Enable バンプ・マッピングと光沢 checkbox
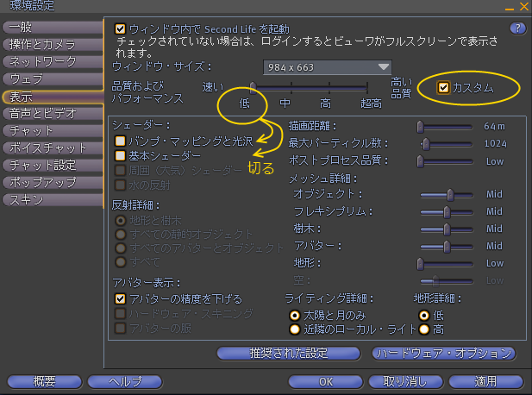The height and width of the screenshot is (395, 532). point(120,141)
